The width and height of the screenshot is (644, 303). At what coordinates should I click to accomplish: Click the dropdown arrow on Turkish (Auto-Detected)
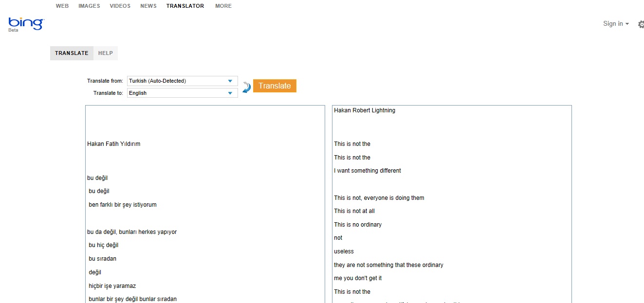click(230, 80)
